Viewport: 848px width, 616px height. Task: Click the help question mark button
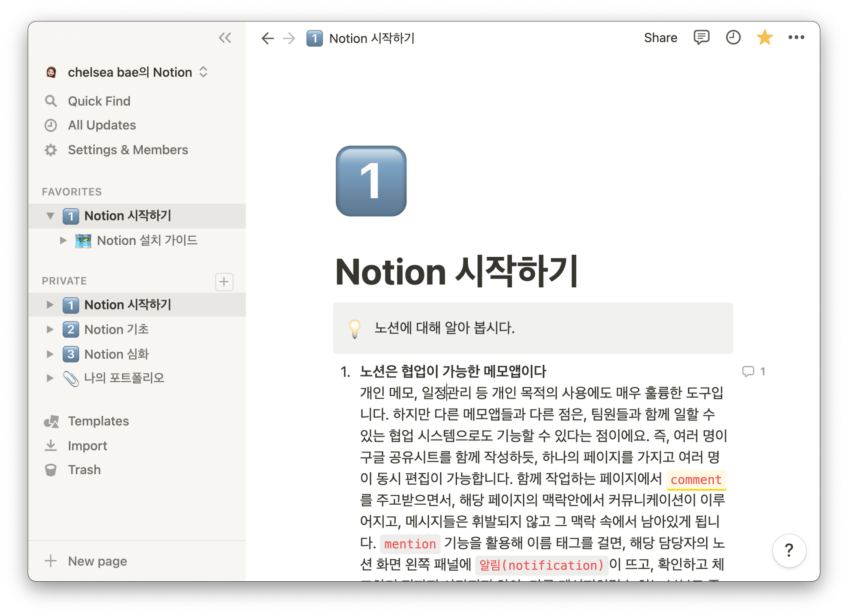coord(789,551)
